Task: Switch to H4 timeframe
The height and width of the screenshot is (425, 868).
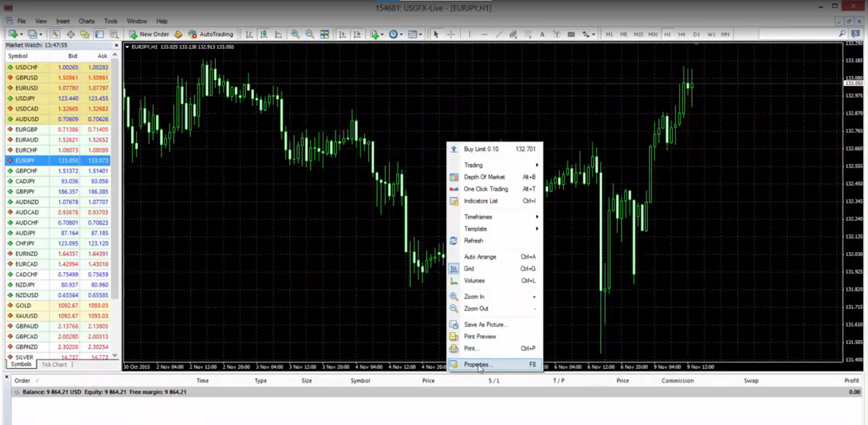Action: click(x=682, y=34)
